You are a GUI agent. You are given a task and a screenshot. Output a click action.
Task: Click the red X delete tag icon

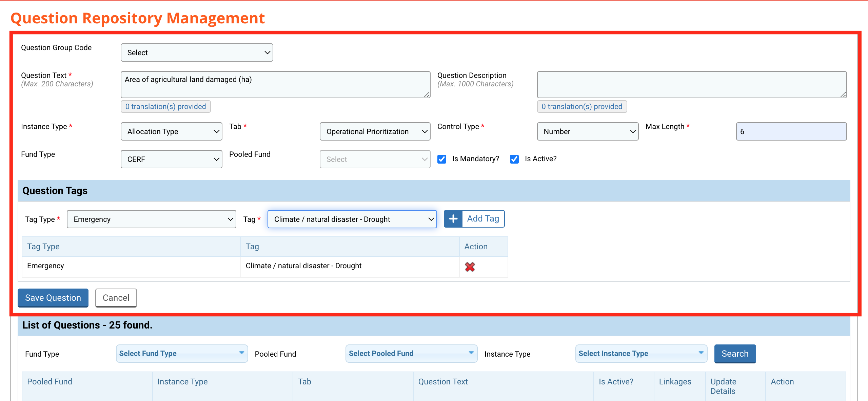coord(470,267)
